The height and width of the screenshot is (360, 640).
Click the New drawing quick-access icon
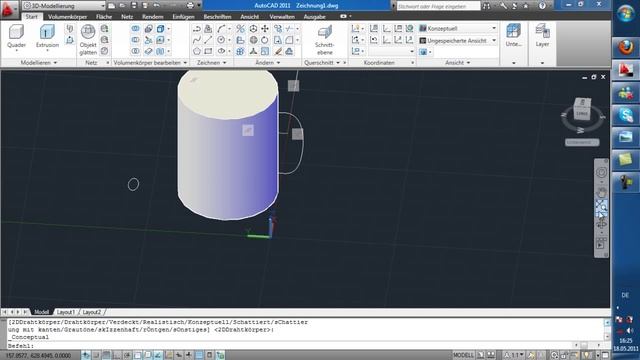tap(111, 6)
